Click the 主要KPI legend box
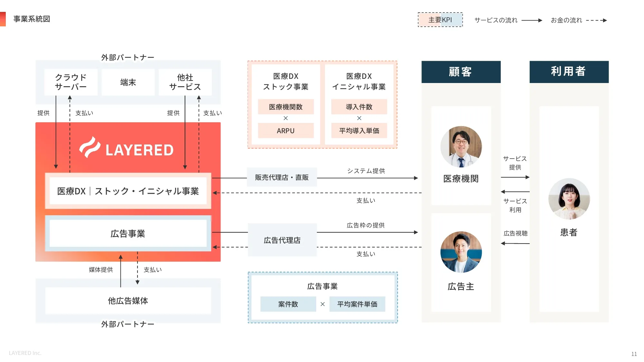This screenshot has width=644, height=362. (x=440, y=20)
